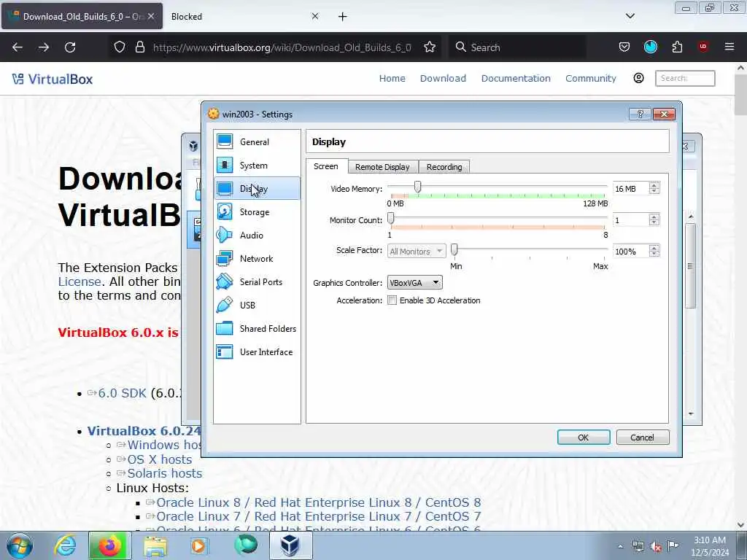Screen dimensions: 747x560
Task: Open USB settings icon
Action: (x=225, y=305)
